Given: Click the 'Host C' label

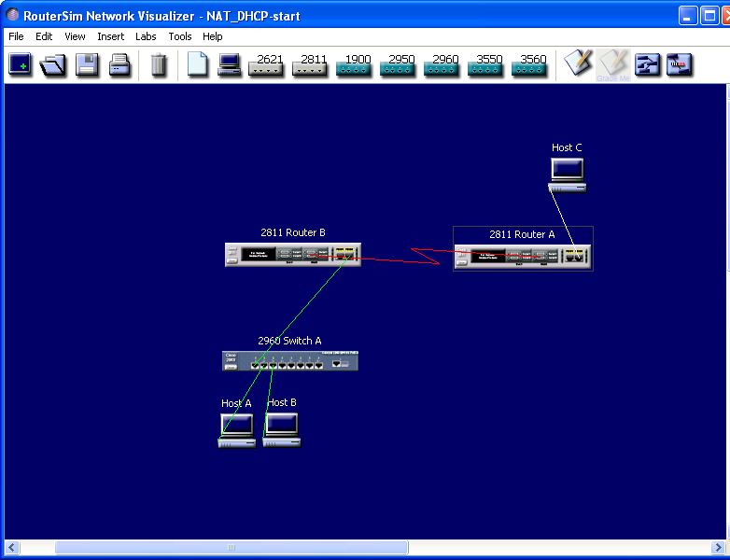Looking at the screenshot, I should (567, 147).
